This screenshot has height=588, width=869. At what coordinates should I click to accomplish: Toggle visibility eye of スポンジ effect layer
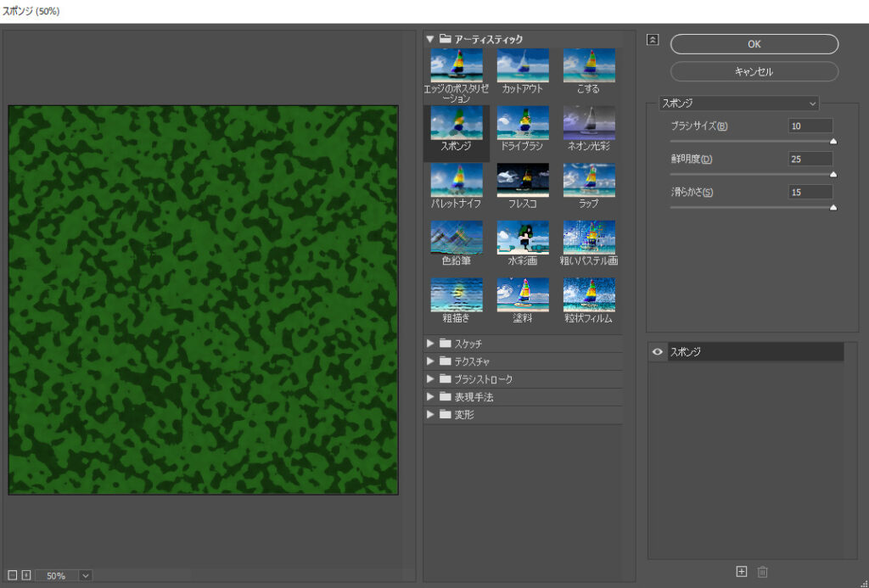tap(658, 352)
